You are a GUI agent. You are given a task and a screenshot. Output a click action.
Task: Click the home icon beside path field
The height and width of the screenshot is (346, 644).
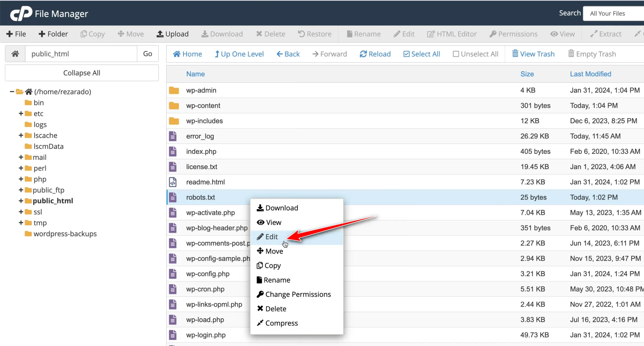pyautogui.click(x=15, y=54)
